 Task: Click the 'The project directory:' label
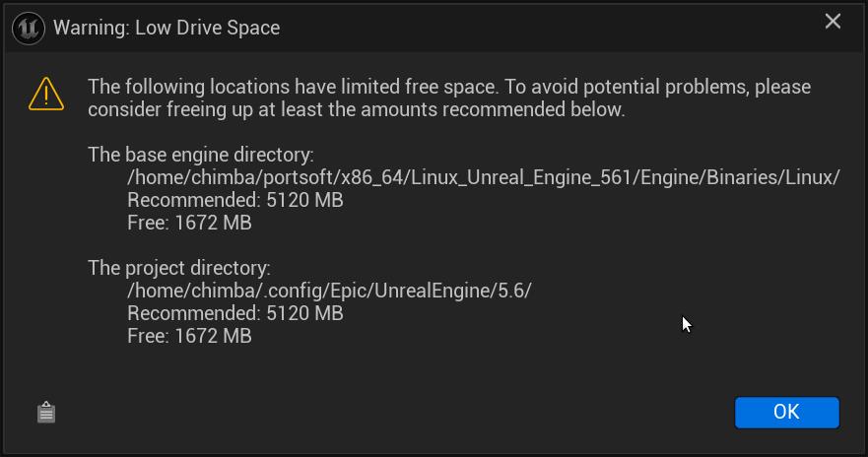(x=178, y=268)
